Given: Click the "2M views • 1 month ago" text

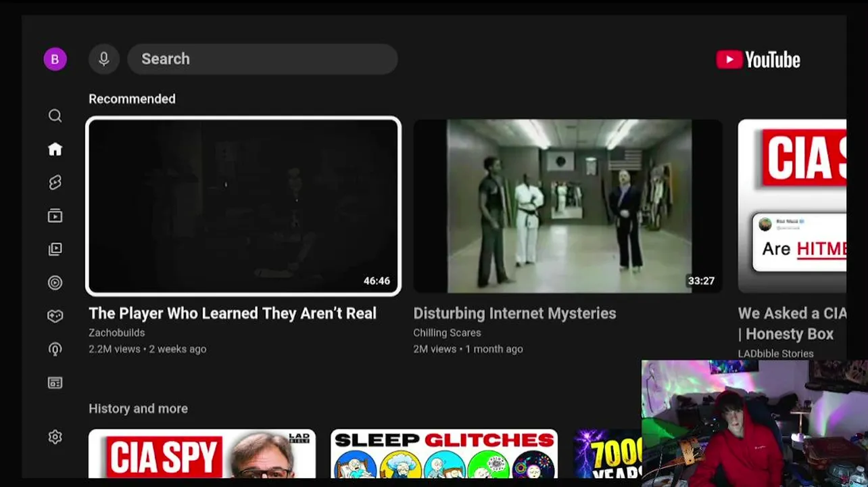Looking at the screenshot, I should [x=468, y=349].
